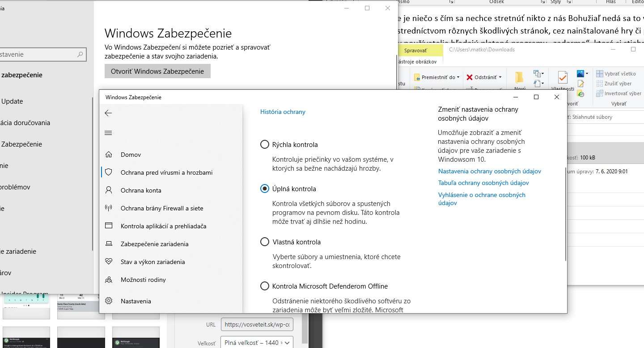Click the gear icon beside Nastavenia

[109, 301]
